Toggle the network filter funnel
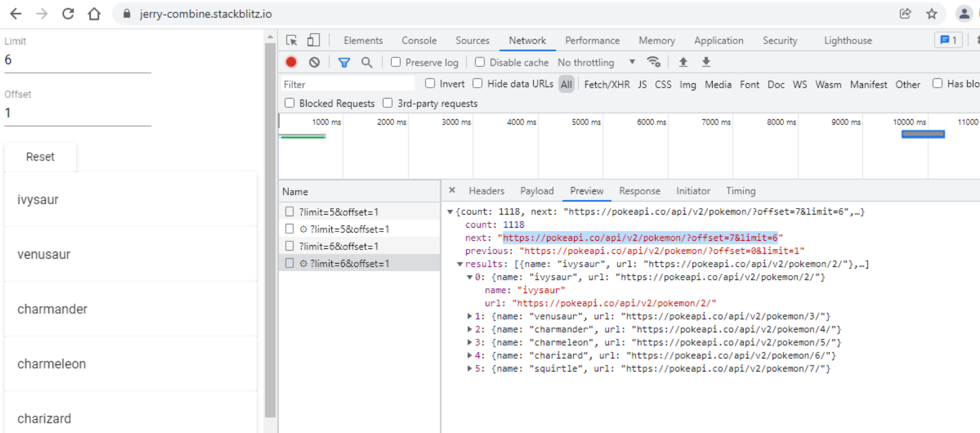980x433 pixels. click(x=344, y=63)
